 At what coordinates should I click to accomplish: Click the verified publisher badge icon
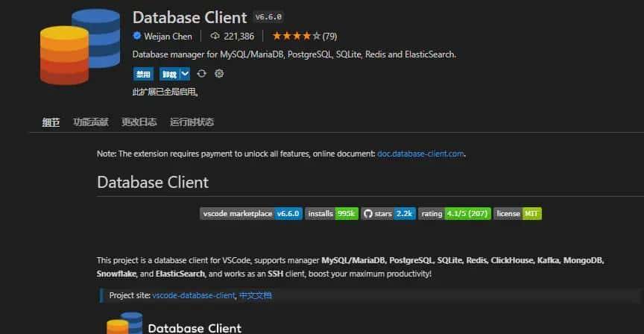(137, 37)
